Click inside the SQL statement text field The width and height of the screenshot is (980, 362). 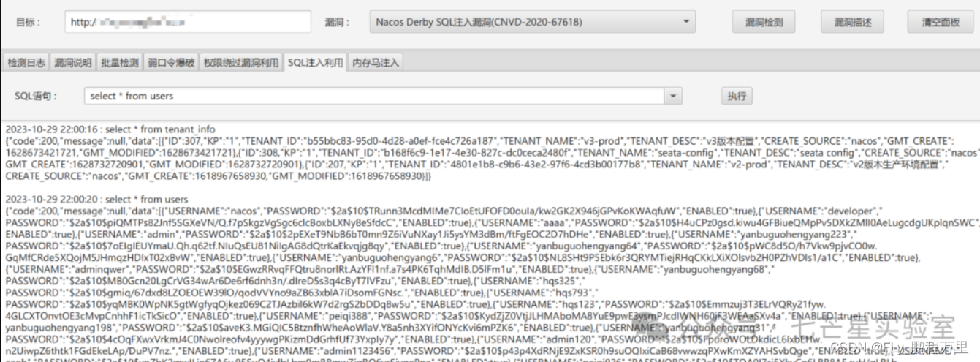[x=374, y=96]
